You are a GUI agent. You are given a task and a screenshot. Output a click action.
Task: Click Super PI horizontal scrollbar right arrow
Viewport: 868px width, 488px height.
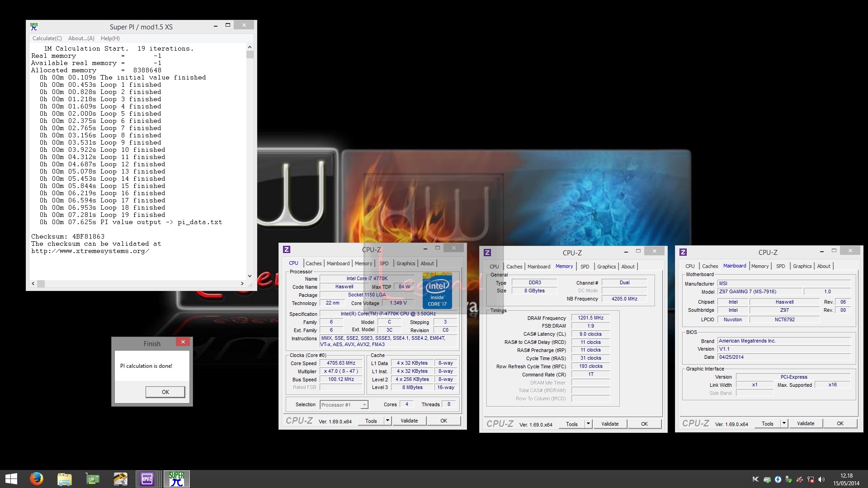coord(242,284)
